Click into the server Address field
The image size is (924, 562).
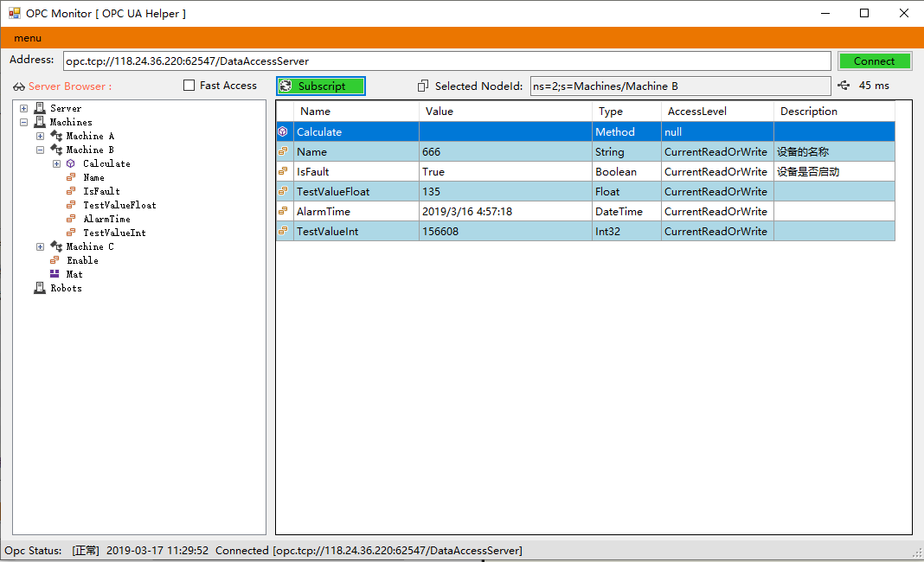point(446,61)
